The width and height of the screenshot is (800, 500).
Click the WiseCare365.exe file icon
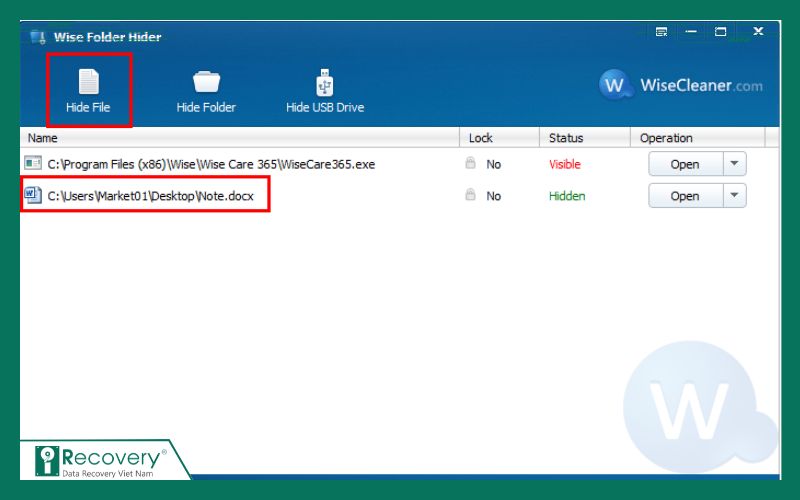32,164
